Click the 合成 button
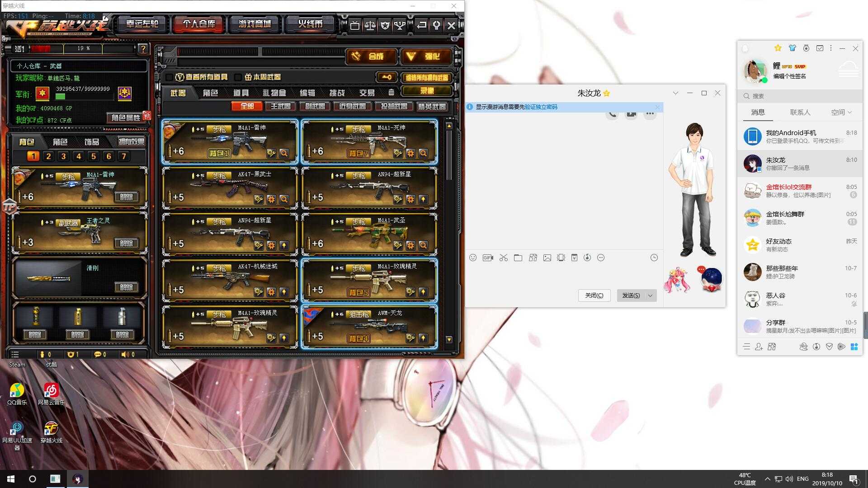868x488 pixels. [x=372, y=56]
